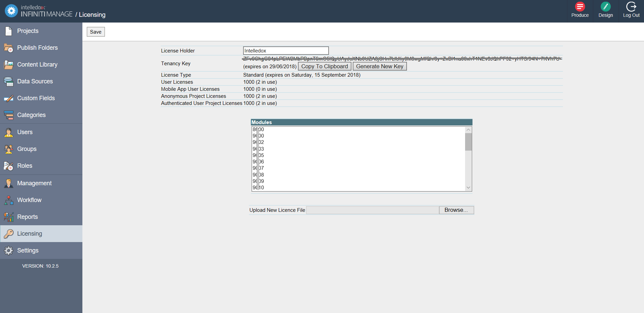
Task: Open the Workflow label
Action: pos(29,200)
